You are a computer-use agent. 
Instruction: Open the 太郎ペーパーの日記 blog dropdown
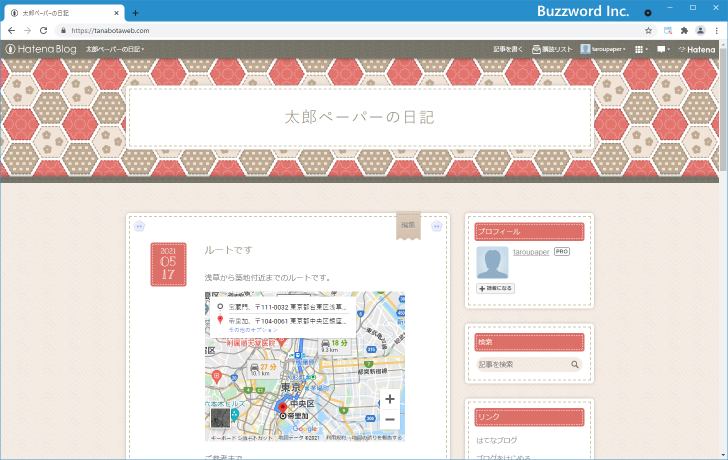tap(115, 49)
